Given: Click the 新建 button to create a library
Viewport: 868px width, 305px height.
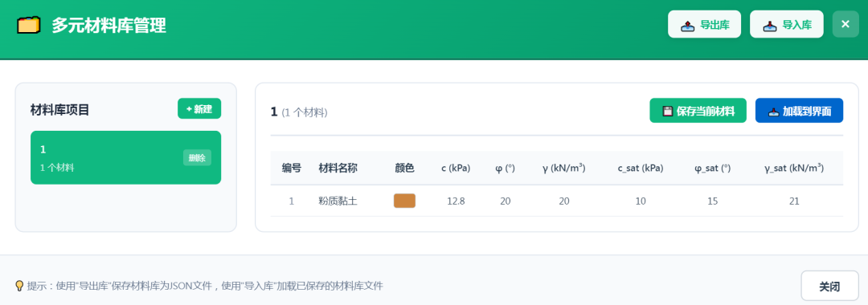Looking at the screenshot, I should [199, 109].
